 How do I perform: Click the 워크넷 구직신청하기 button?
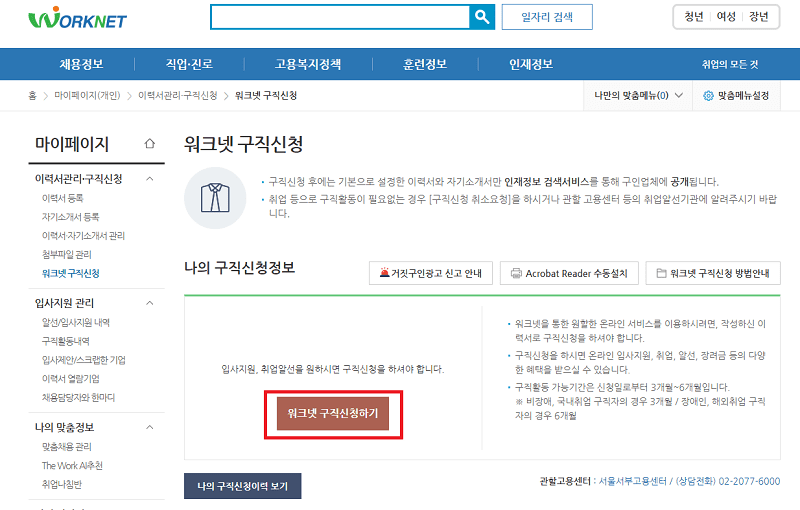[x=333, y=413]
